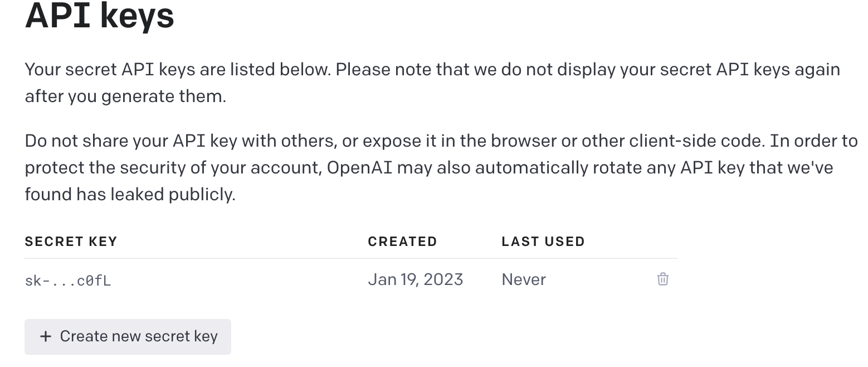The image size is (868, 367).
Task: Click the LAST USED column header
Action: point(543,242)
